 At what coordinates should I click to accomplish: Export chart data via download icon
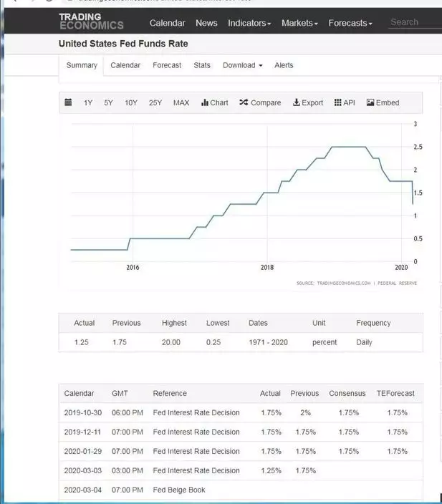[x=296, y=102]
